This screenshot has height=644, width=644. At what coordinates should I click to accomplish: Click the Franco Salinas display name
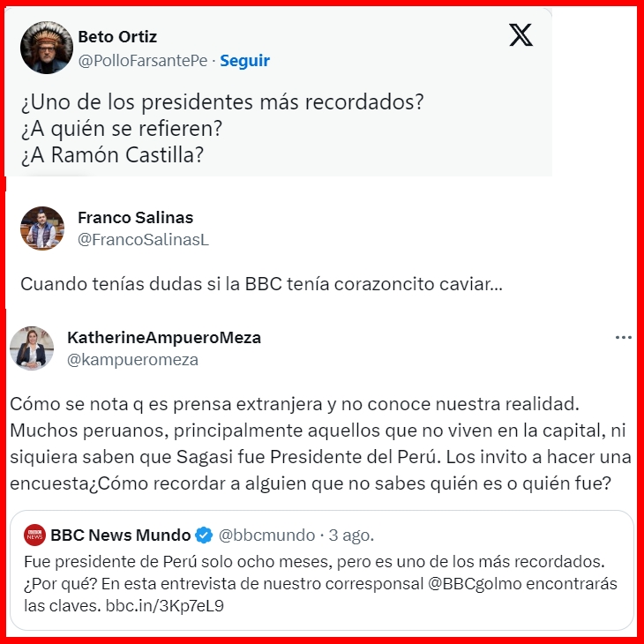click(x=135, y=218)
